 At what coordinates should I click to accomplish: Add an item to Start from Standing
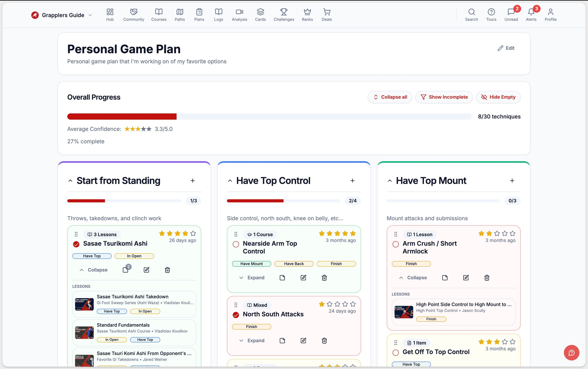click(193, 180)
